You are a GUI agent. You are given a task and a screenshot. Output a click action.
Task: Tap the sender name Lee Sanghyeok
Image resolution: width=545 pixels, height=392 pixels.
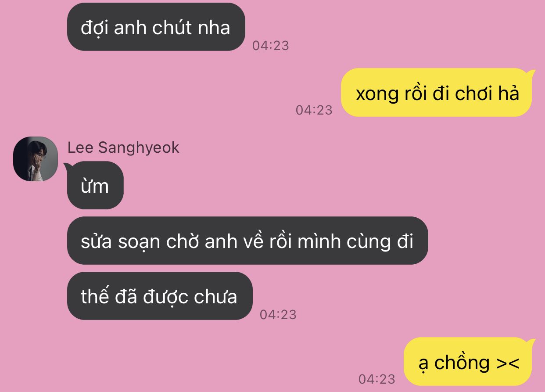(x=123, y=147)
